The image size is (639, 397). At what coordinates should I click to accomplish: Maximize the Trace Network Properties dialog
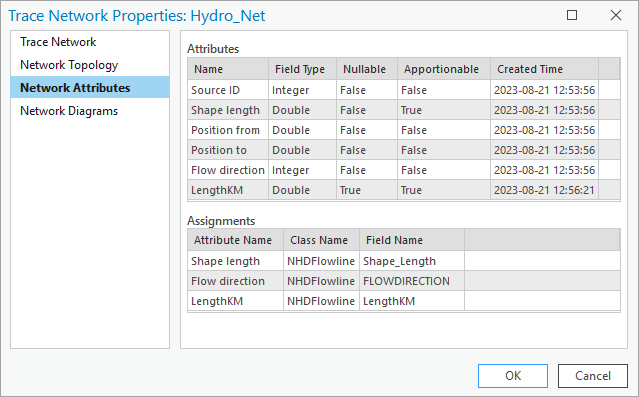[572, 15]
